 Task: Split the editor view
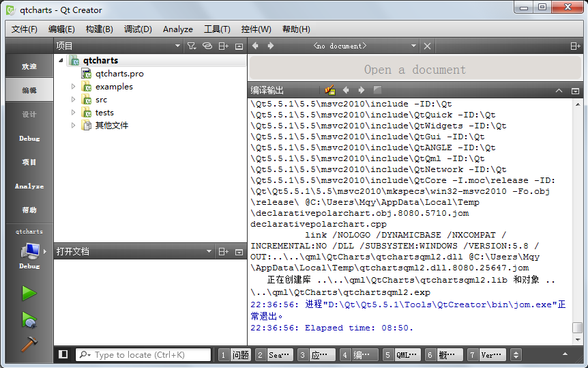tap(575, 46)
